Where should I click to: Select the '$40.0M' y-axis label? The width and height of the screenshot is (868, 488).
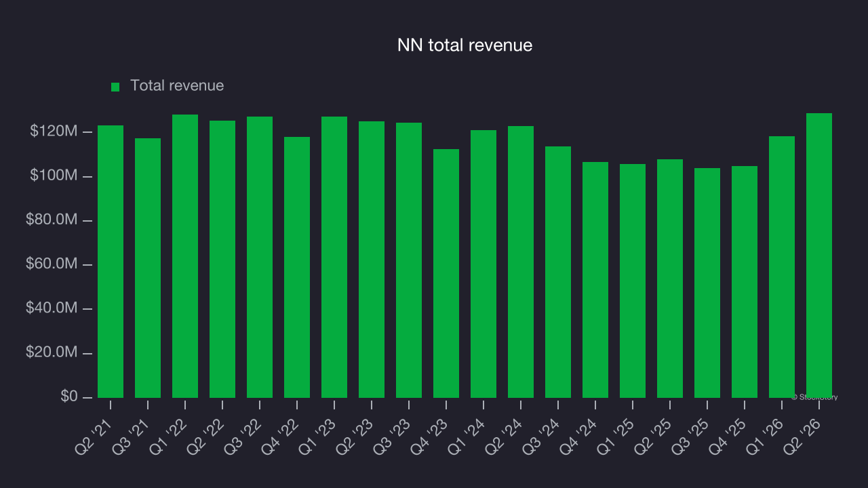52,308
